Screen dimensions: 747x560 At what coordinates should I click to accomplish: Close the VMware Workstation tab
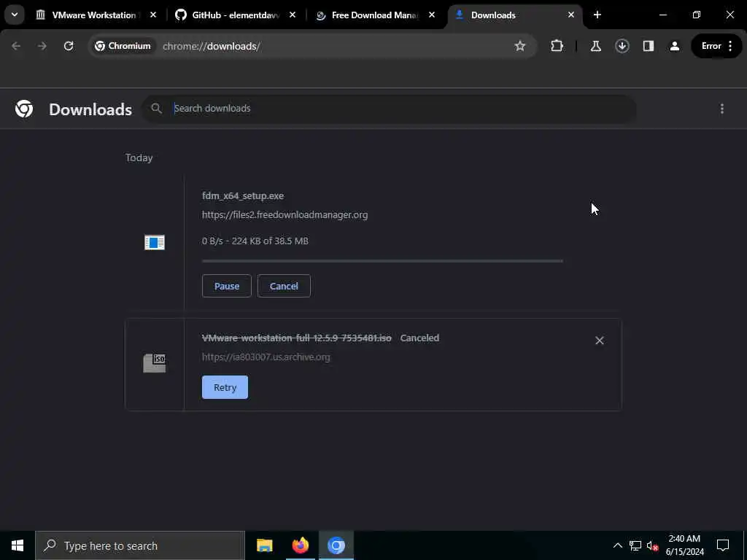point(153,15)
